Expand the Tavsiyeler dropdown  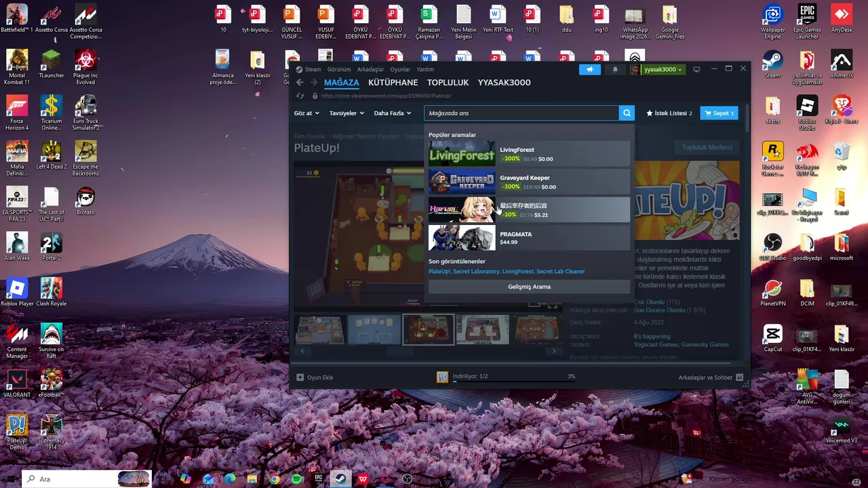347,113
